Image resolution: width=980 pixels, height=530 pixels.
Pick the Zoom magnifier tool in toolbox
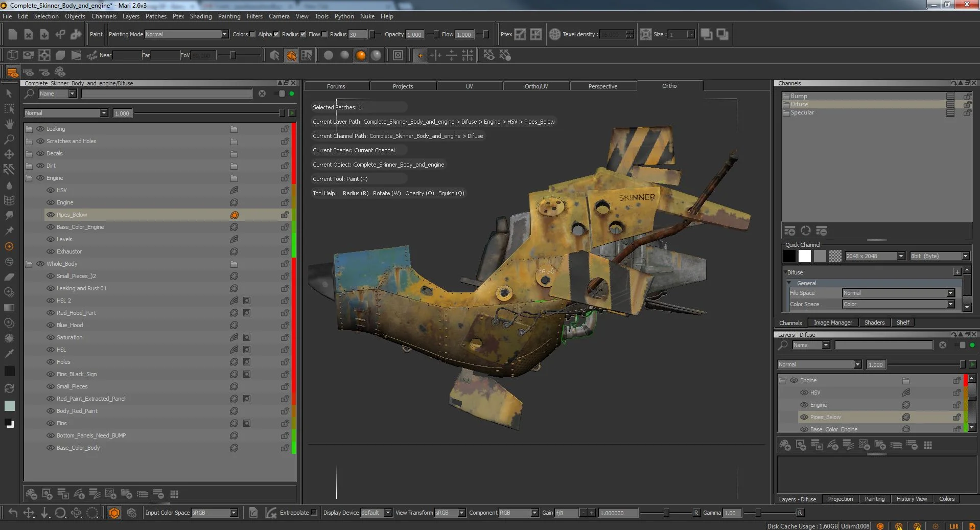9,139
